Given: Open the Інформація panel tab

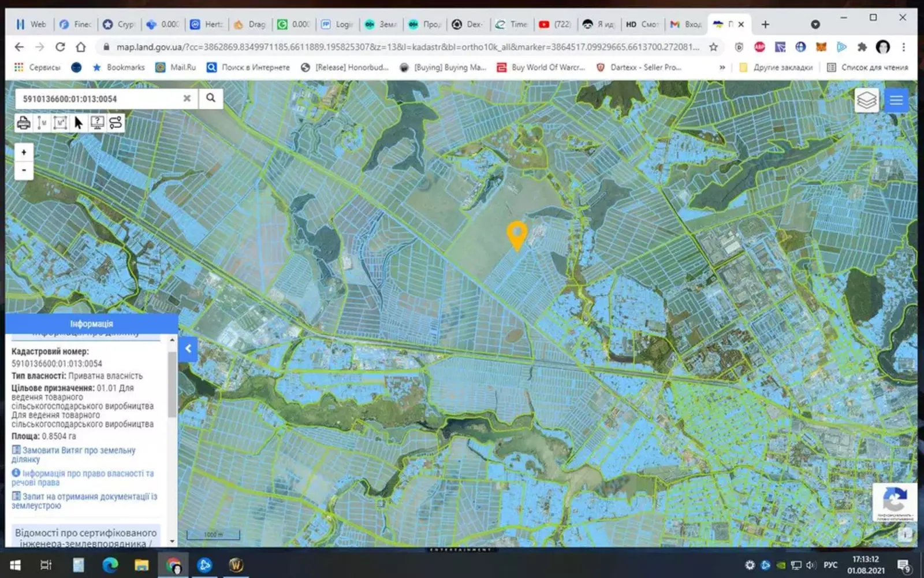Looking at the screenshot, I should coord(91,324).
